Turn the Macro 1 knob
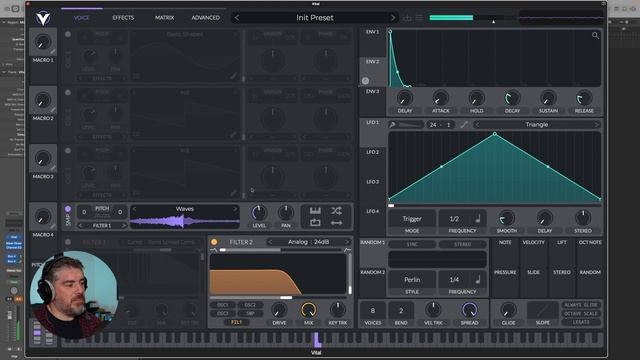 [43, 42]
